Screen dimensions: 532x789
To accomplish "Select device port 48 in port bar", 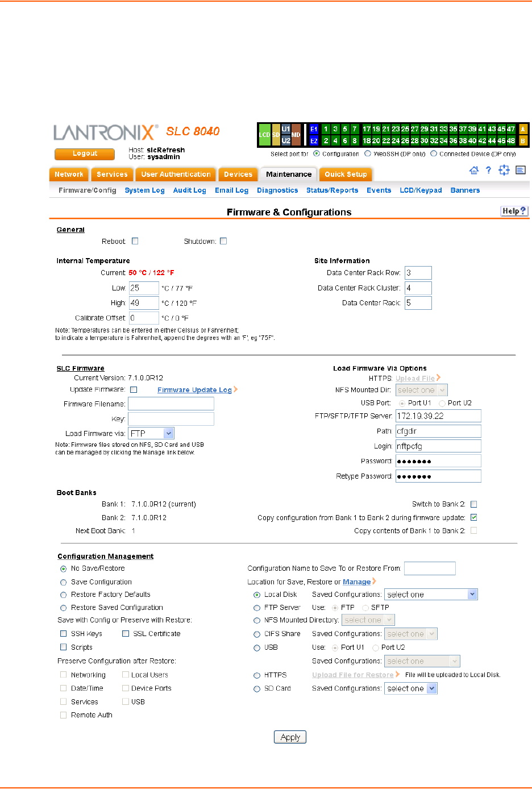I will tap(511, 141).
